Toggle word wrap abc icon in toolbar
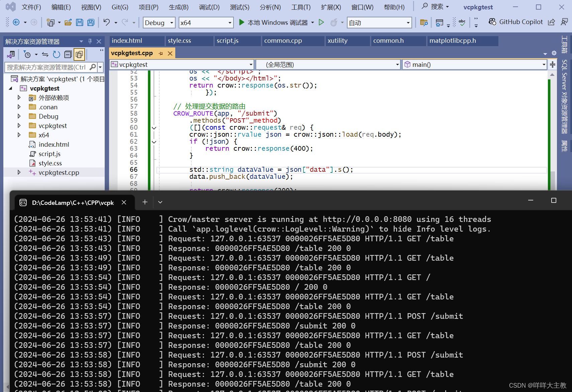The height and width of the screenshot is (392, 572). [462, 22]
